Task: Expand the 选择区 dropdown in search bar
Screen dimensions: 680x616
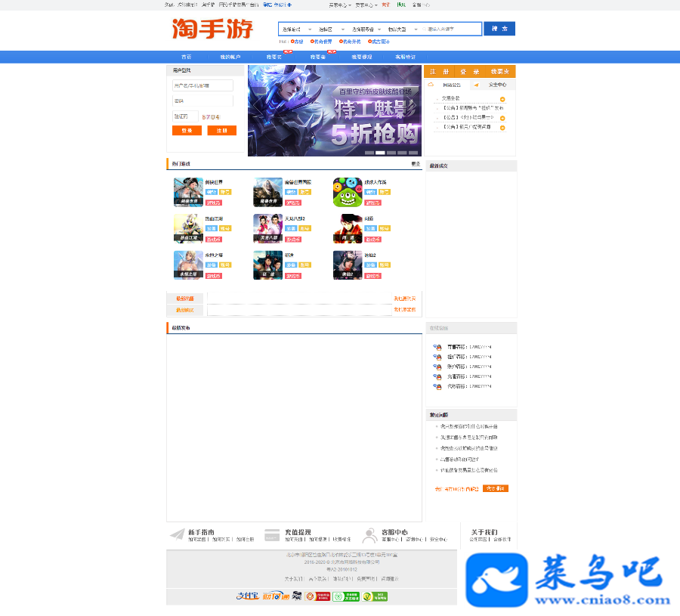Action: tap(332, 29)
